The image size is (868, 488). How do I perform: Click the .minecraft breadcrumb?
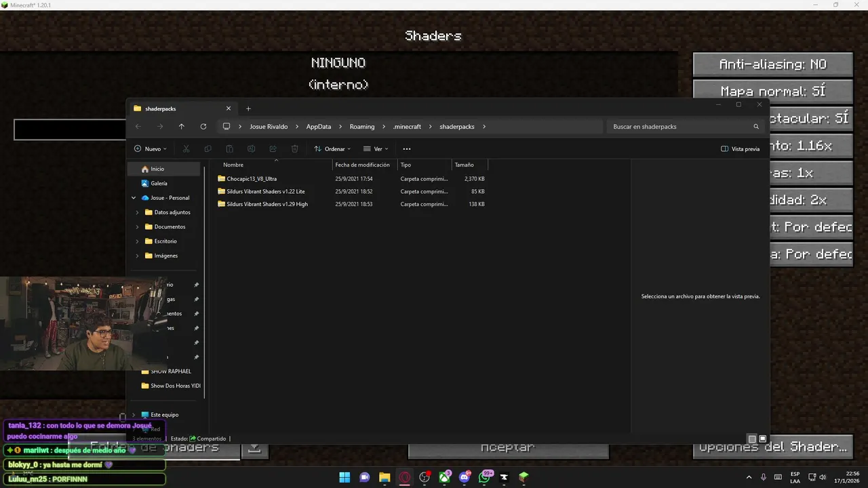pyautogui.click(x=407, y=127)
